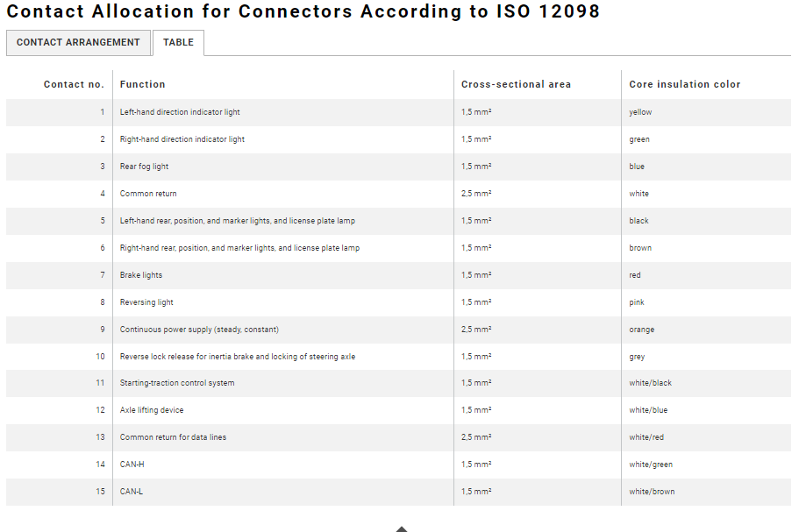Click the collapse arrow below the table
This screenshot has width=799, height=532.
coord(401,528)
